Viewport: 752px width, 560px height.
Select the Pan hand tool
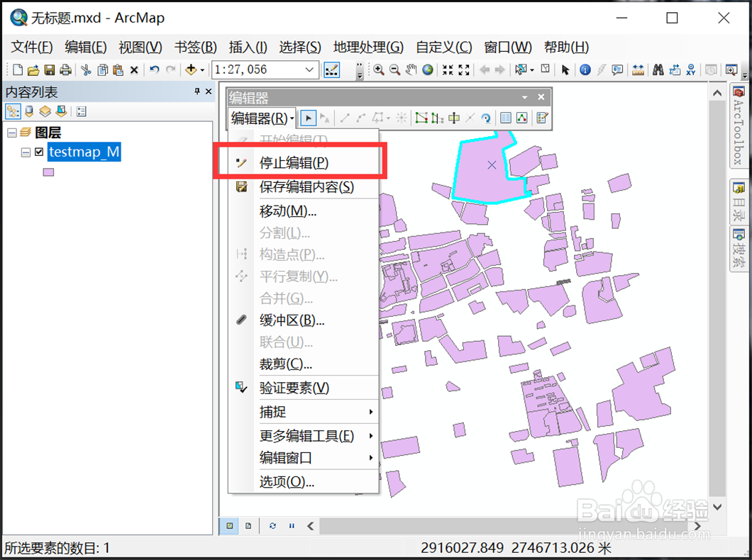411,70
